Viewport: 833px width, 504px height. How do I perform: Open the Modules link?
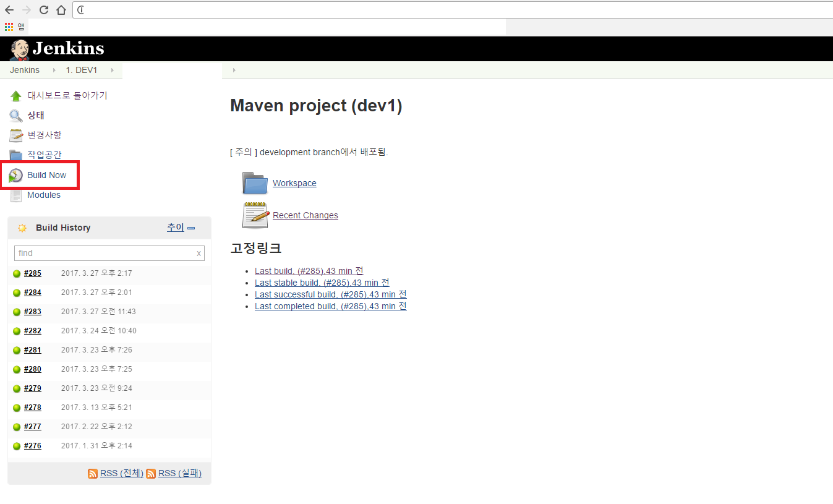pos(44,195)
